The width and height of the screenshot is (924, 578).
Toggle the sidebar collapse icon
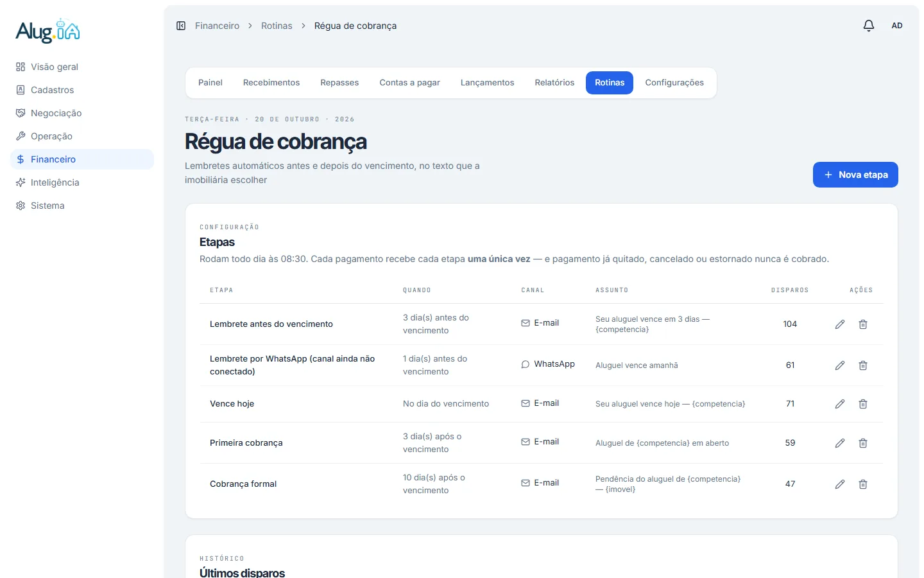click(181, 26)
